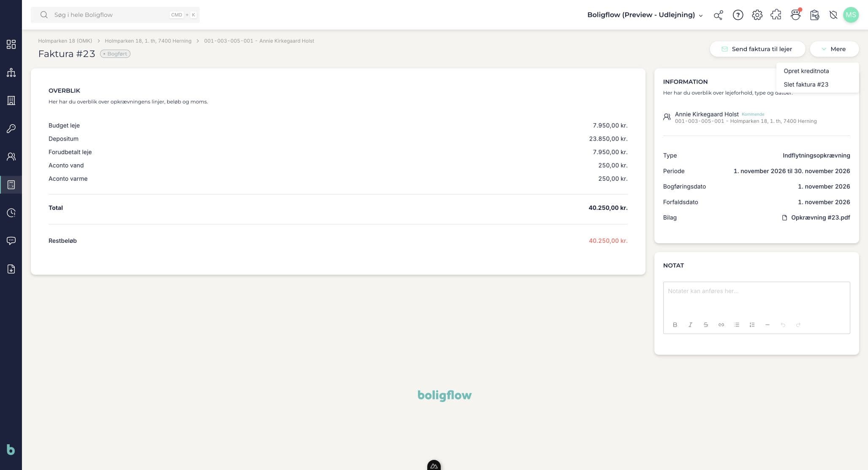Select Opret kreditnota from the menu

point(806,71)
